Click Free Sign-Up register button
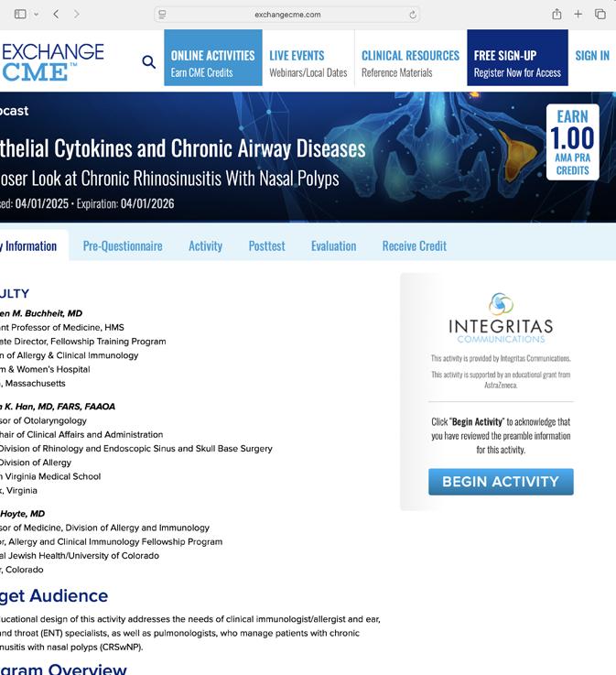616x675 pixels. tap(517, 58)
